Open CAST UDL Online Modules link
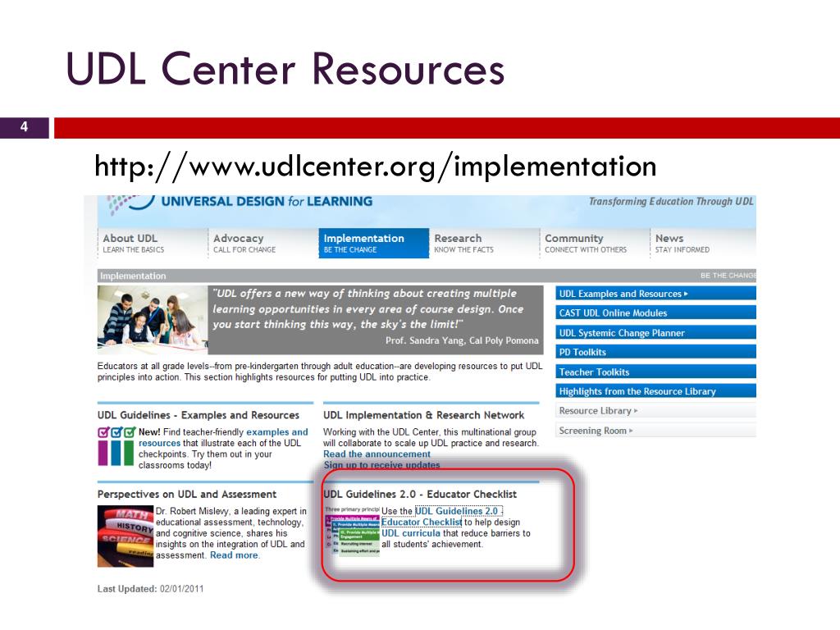Viewport: 840px width, 630px height. coord(655,313)
